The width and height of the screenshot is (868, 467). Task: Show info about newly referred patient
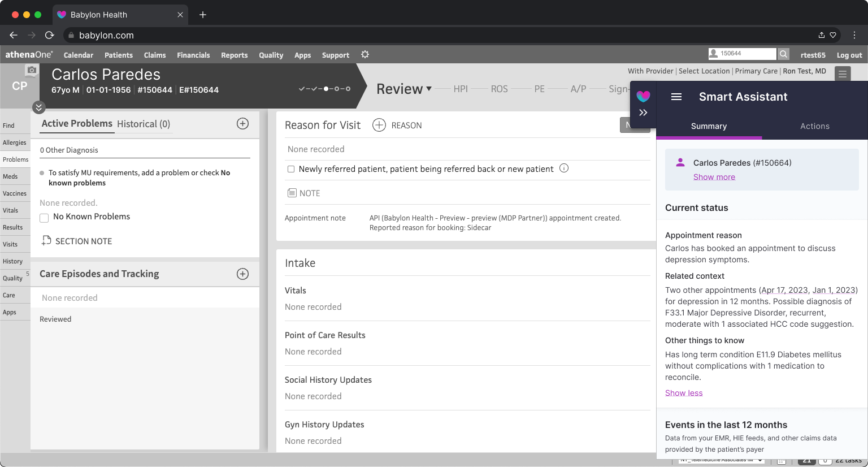click(x=564, y=168)
